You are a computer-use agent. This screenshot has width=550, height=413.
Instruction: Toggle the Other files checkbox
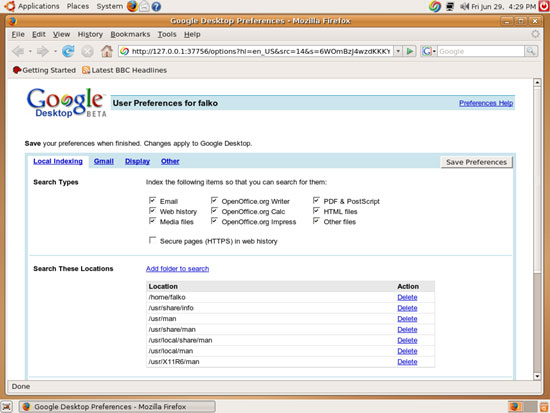(316, 221)
